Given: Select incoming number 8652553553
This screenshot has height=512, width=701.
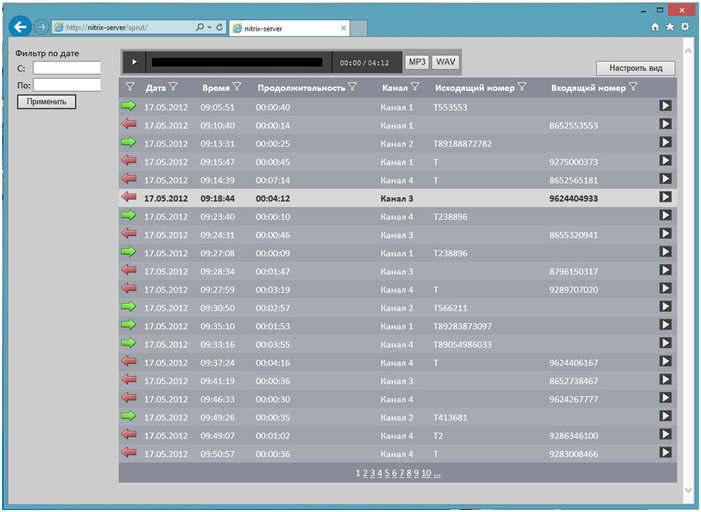Looking at the screenshot, I should (574, 126).
